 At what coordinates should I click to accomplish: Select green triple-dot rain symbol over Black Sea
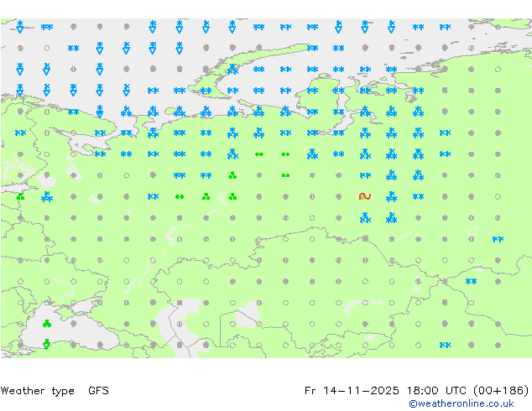point(47,324)
